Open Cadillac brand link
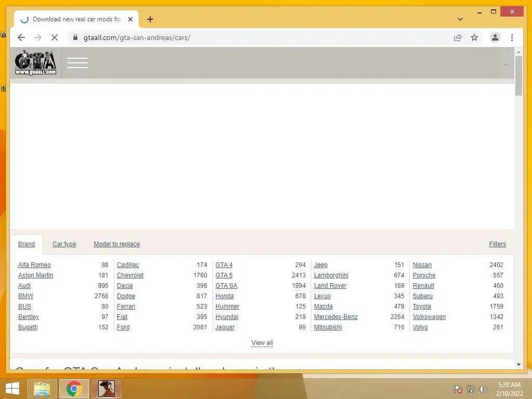 [x=128, y=264]
